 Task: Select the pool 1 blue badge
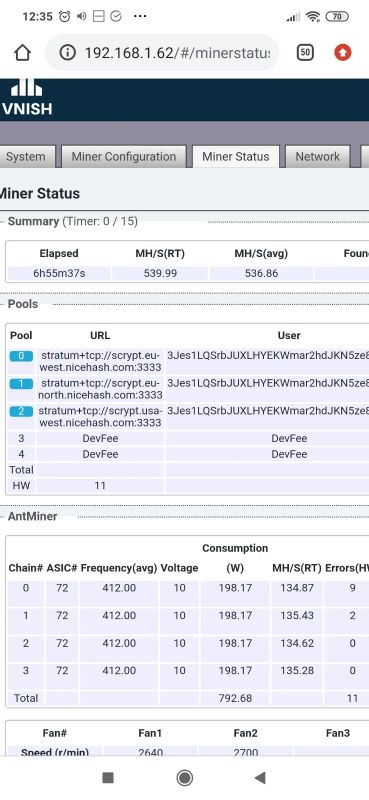coord(21,383)
